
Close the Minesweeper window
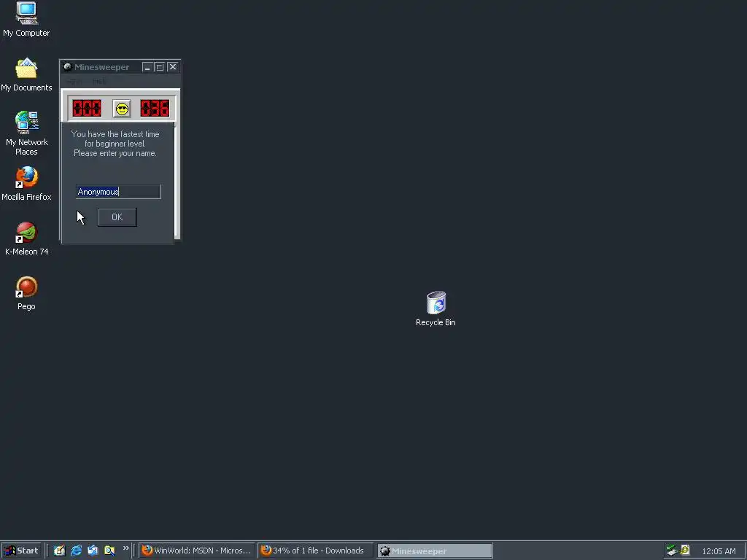coord(173,67)
